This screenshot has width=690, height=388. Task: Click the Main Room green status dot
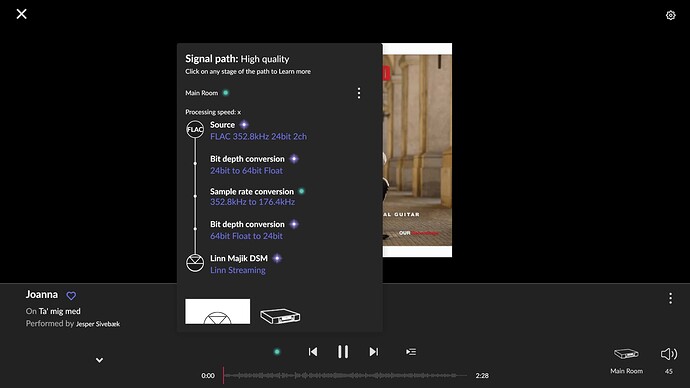[x=226, y=93]
